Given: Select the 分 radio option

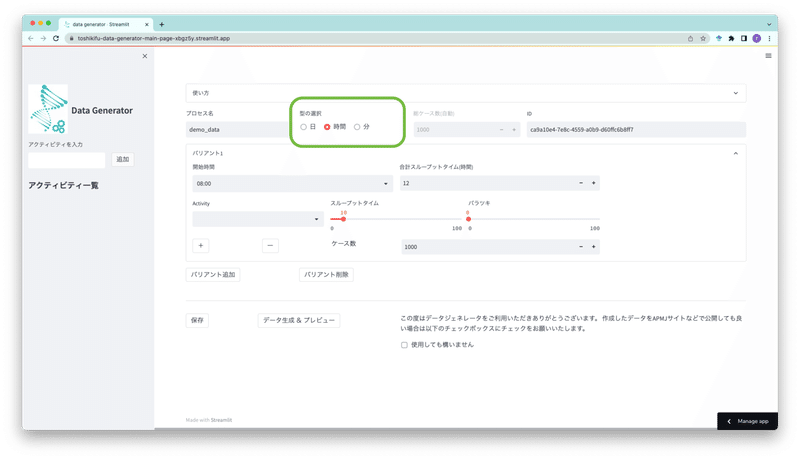Looking at the screenshot, I should click(x=357, y=127).
